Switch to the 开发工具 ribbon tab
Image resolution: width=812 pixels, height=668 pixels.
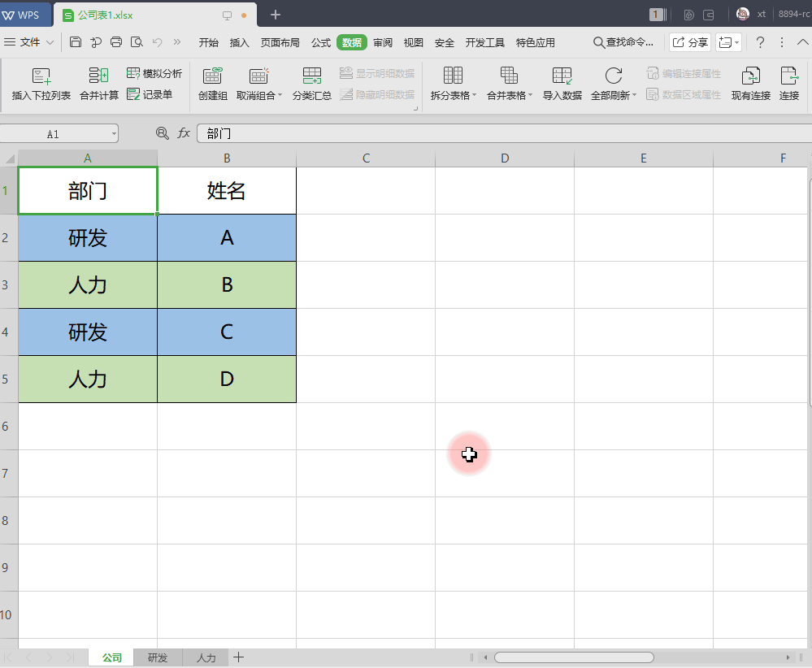tap(484, 42)
